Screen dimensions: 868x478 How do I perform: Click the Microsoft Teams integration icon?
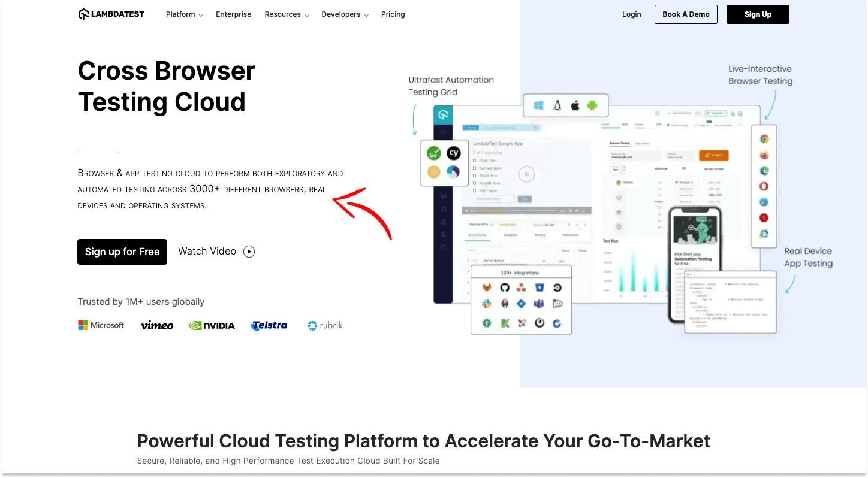pos(540,304)
